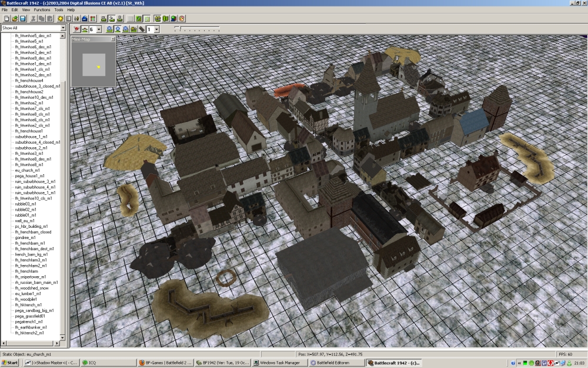Screen dimensions: 588x368
Task: Click the greyed-out Paste clipboard icon
Action: [49, 18]
